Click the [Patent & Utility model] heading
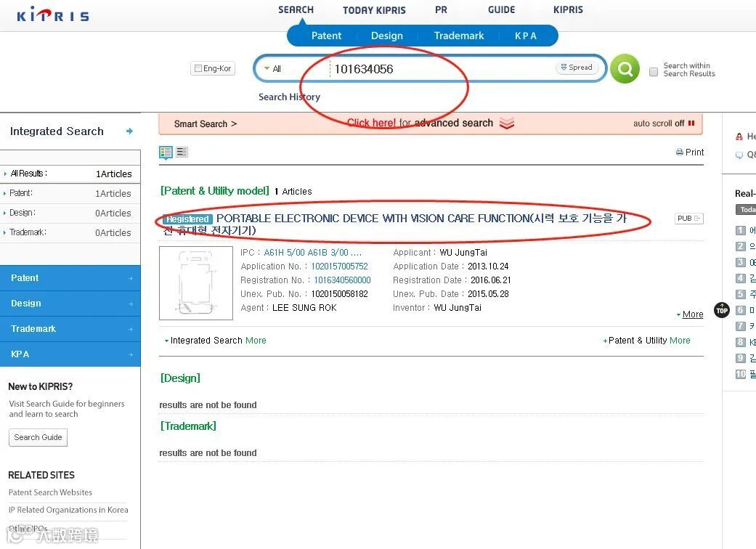The width and height of the screenshot is (756, 549). tap(214, 191)
